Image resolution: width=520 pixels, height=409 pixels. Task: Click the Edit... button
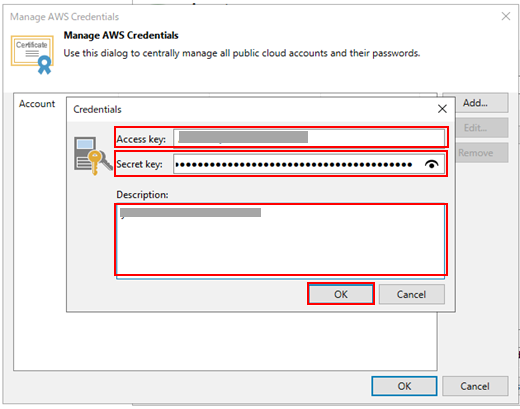point(475,128)
